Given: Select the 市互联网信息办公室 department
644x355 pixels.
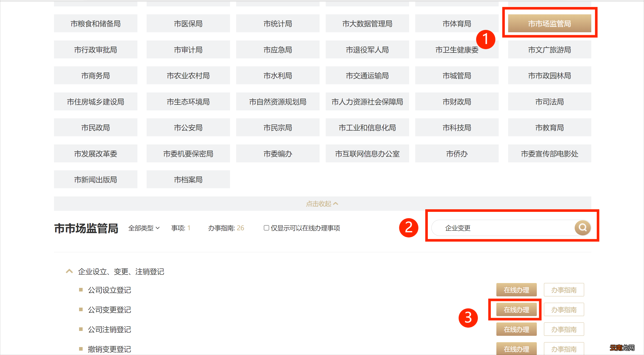Looking at the screenshot, I should (367, 153).
